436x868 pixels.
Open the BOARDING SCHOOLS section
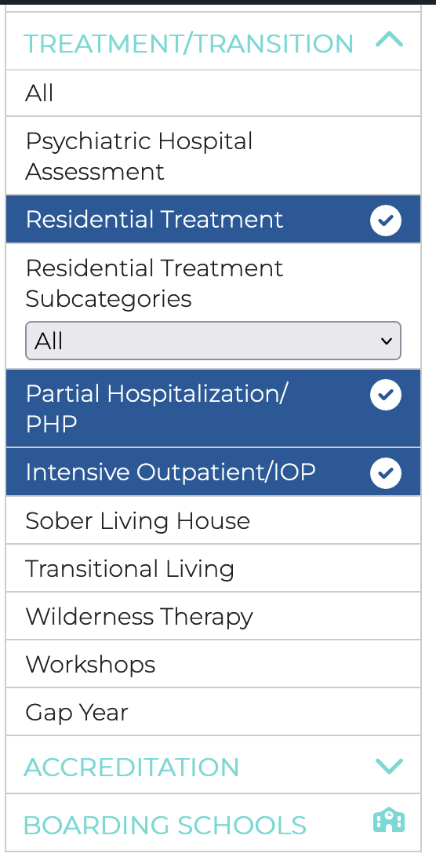point(213,824)
